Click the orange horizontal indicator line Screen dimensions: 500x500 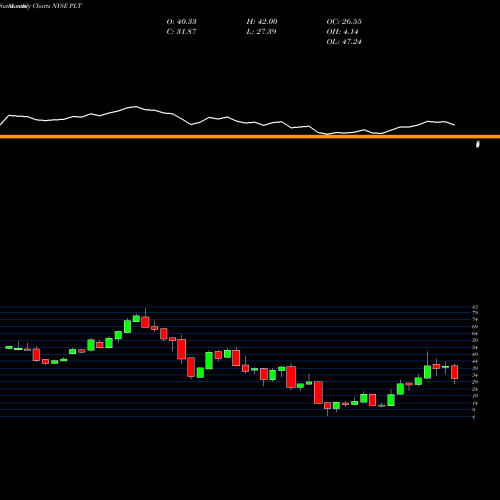250,137
